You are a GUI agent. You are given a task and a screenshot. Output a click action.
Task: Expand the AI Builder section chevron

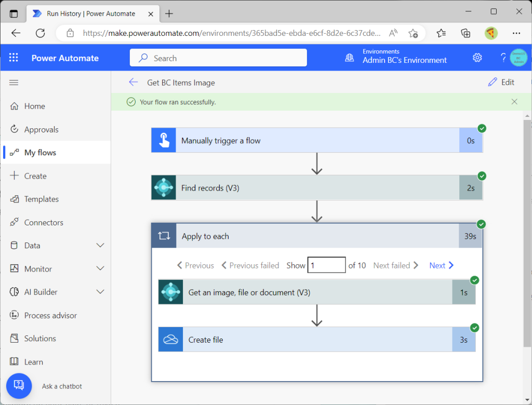pyautogui.click(x=100, y=292)
